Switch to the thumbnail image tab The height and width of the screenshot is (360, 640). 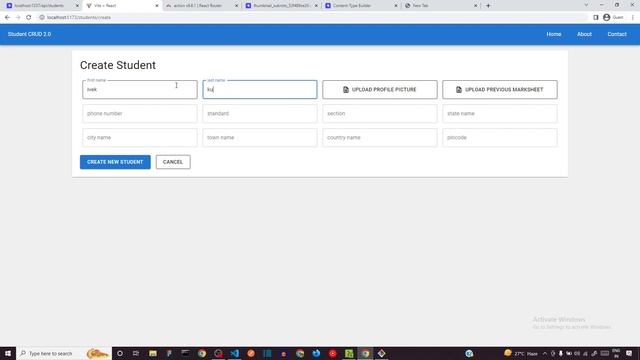[281, 6]
